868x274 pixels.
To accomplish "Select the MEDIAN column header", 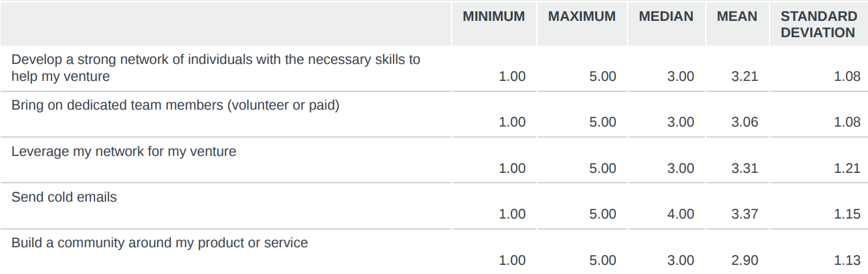I will coord(665,17).
